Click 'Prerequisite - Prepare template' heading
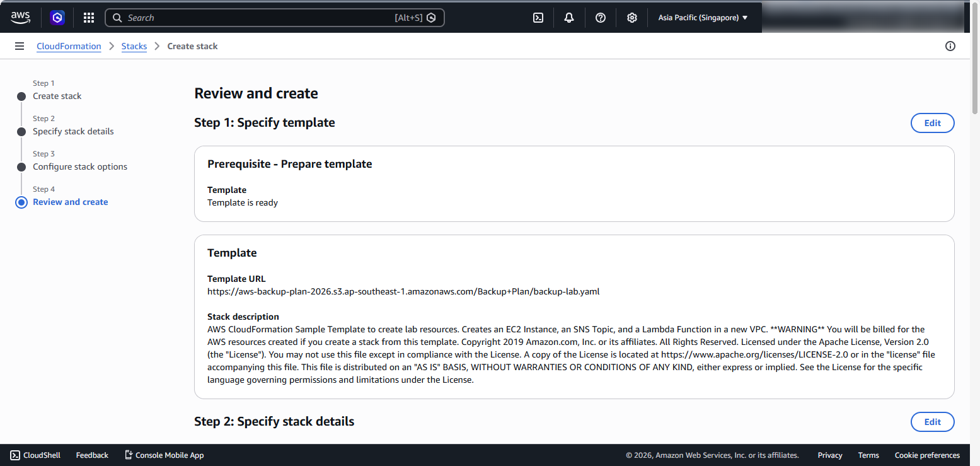The height and width of the screenshot is (466, 980). pos(290,164)
